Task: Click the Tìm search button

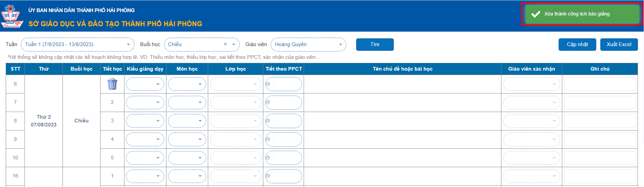Action: point(375,44)
